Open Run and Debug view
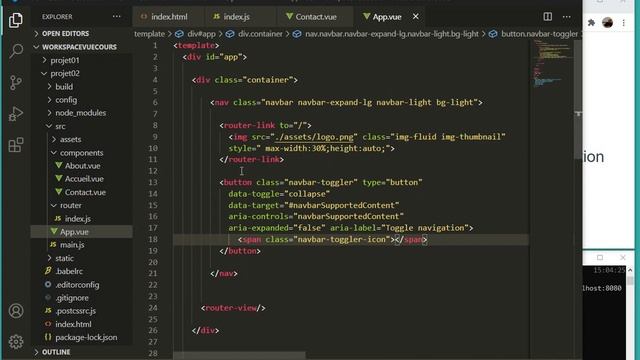Image resolution: width=640 pixels, height=360 pixels. point(16,114)
